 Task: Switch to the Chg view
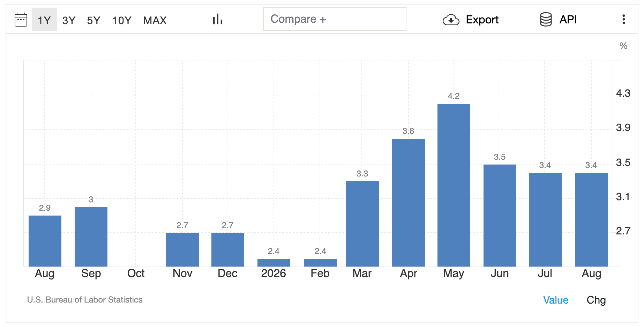pos(596,300)
